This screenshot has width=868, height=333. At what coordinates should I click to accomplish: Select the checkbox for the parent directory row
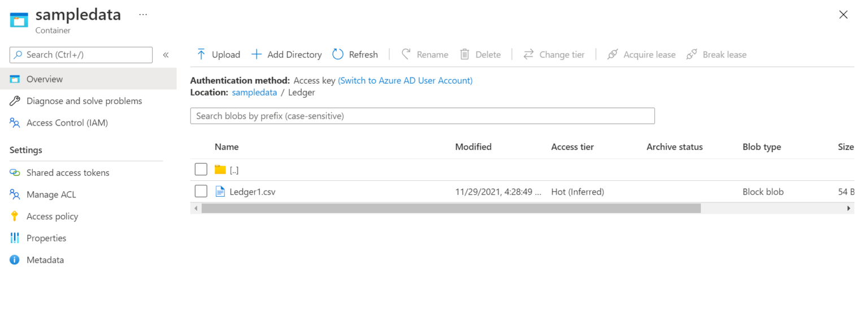click(x=201, y=169)
